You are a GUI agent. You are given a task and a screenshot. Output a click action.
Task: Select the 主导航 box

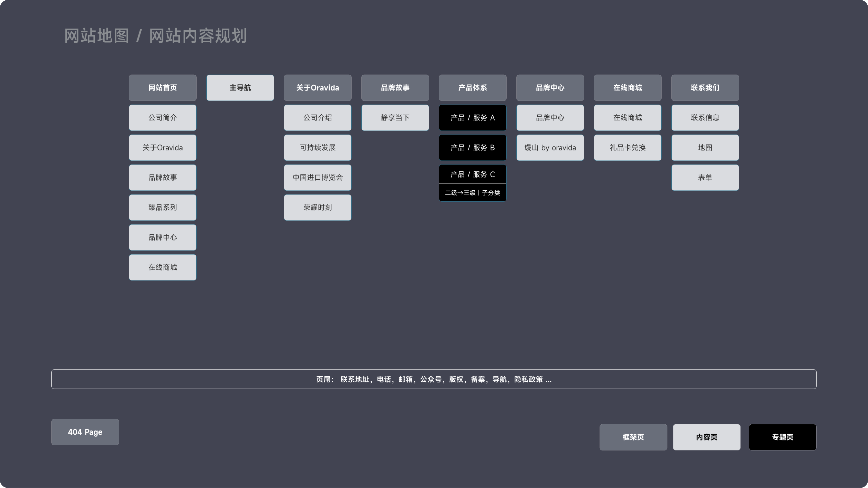240,88
